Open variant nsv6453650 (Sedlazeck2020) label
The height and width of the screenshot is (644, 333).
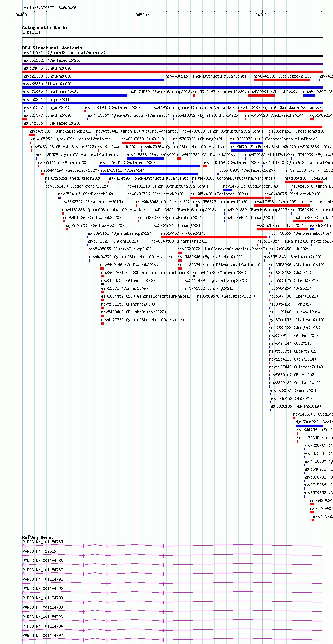52,123
